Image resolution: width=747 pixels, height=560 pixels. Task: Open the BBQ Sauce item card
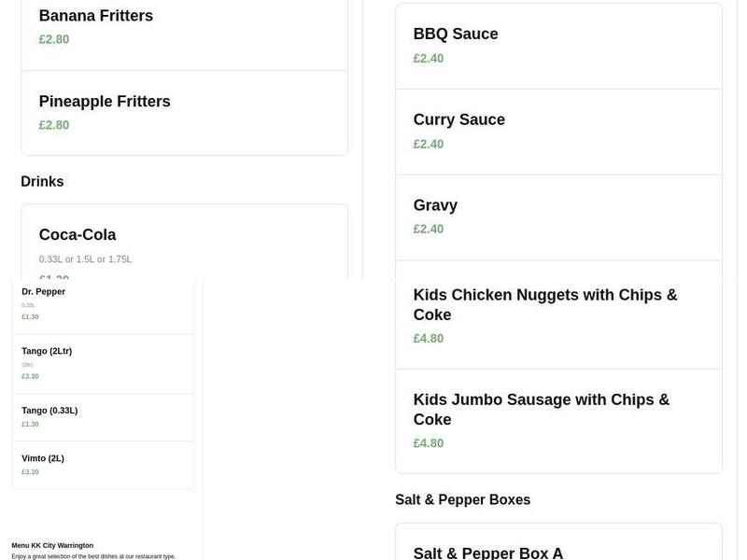pyautogui.click(x=456, y=33)
